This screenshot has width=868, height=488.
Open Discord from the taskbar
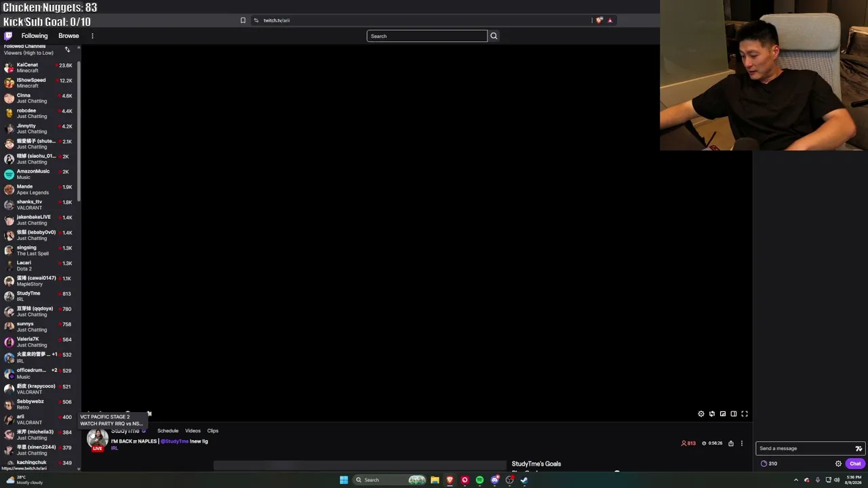coord(494,480)
